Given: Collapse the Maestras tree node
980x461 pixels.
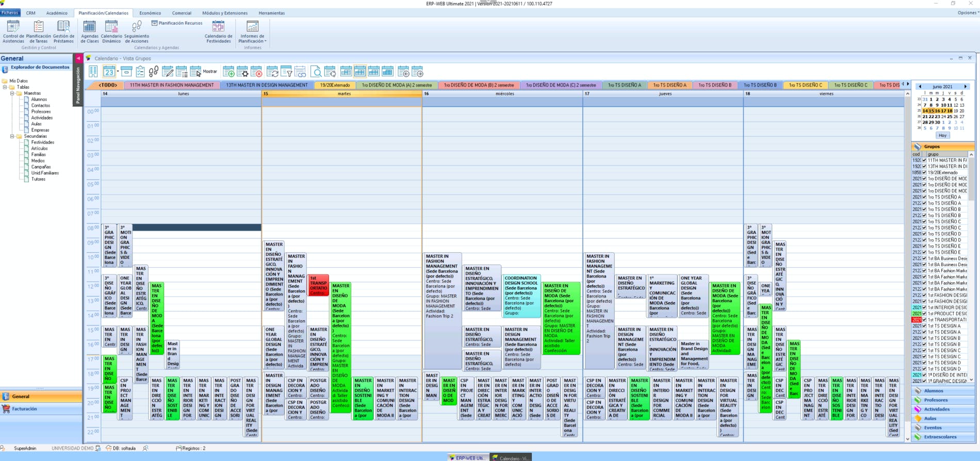Looking at the screenshot, I should [12, 93].
